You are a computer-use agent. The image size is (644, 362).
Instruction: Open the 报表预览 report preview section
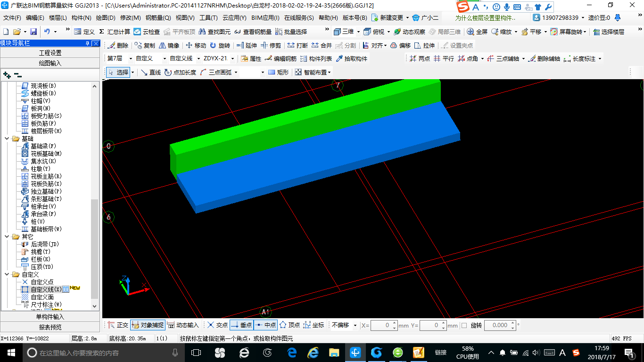pos(50,327)
